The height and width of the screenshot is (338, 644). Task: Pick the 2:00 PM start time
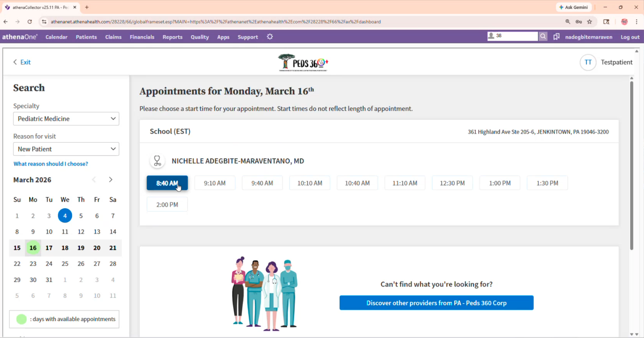pos(167,205)
